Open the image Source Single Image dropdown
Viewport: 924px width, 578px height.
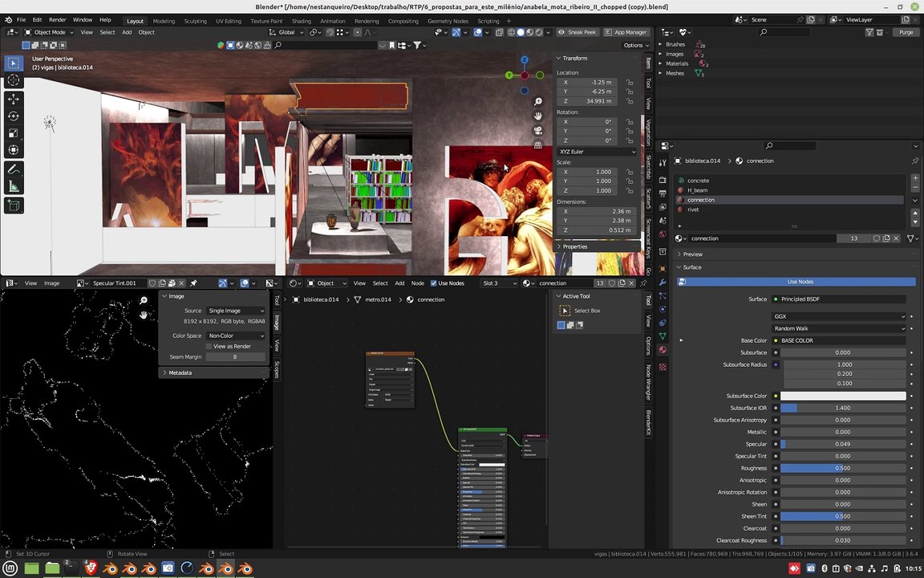(236, 311)
